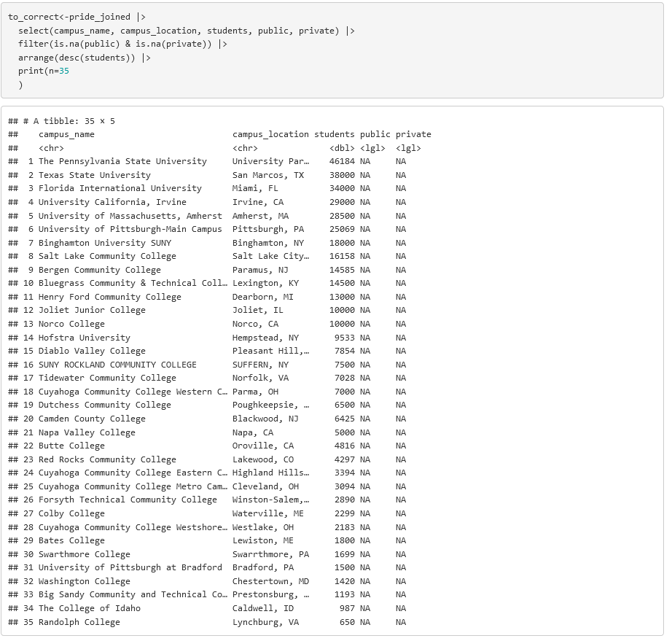This screenshot has height=641, width=672.
Task: Click the 'students' column header
Action: click(x=335, y=135)
